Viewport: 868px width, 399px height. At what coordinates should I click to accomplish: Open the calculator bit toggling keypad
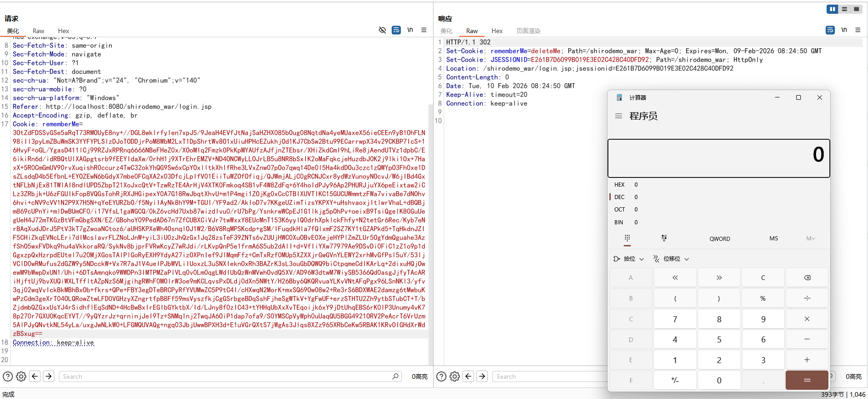[x=664, y=238]
